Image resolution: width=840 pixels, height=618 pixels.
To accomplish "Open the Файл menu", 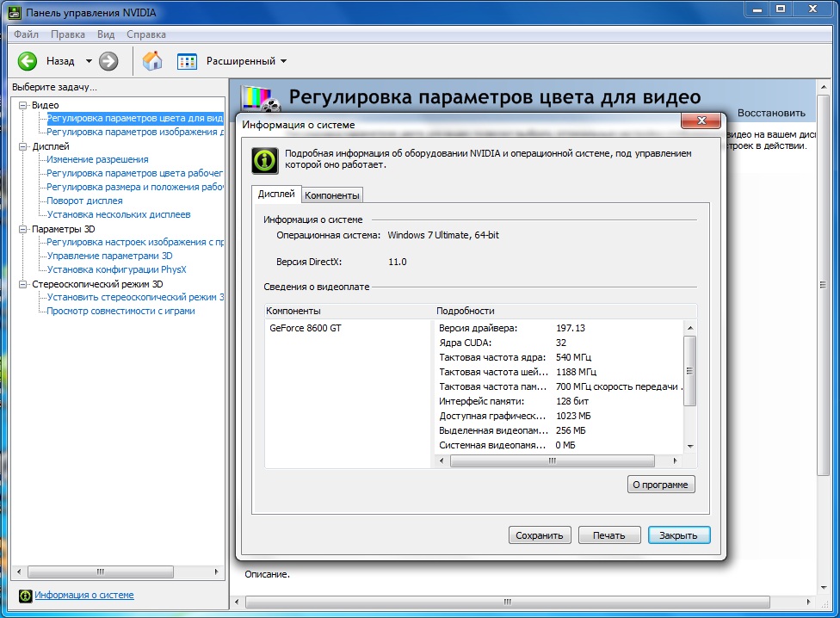I will tap(26, 34).
